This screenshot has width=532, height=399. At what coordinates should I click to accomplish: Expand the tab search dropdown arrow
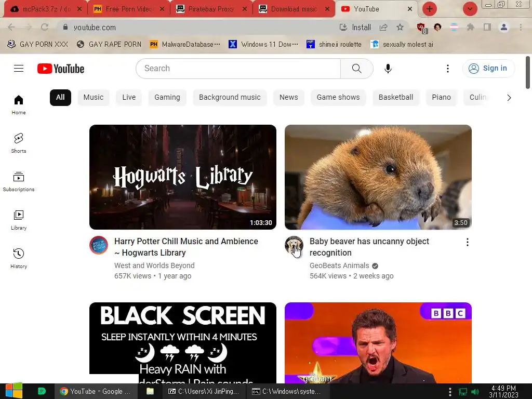tap(470, 9)
